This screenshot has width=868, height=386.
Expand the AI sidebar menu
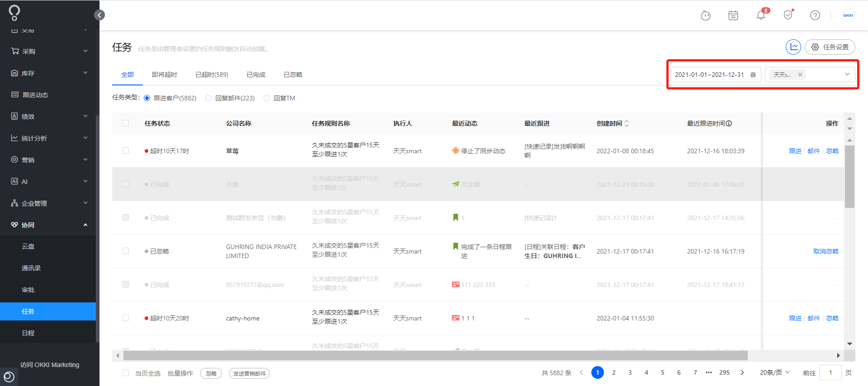(x=85, y=181)
